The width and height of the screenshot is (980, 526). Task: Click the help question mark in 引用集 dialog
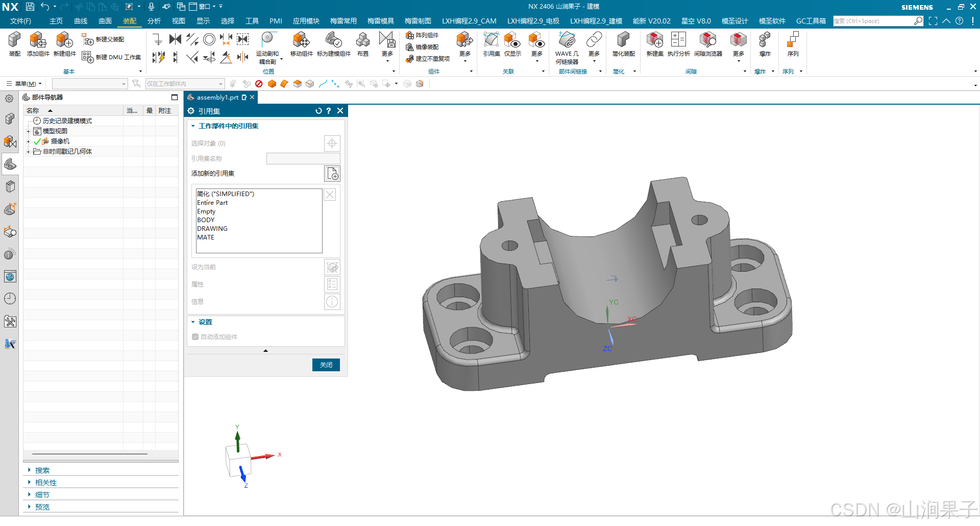329,111
